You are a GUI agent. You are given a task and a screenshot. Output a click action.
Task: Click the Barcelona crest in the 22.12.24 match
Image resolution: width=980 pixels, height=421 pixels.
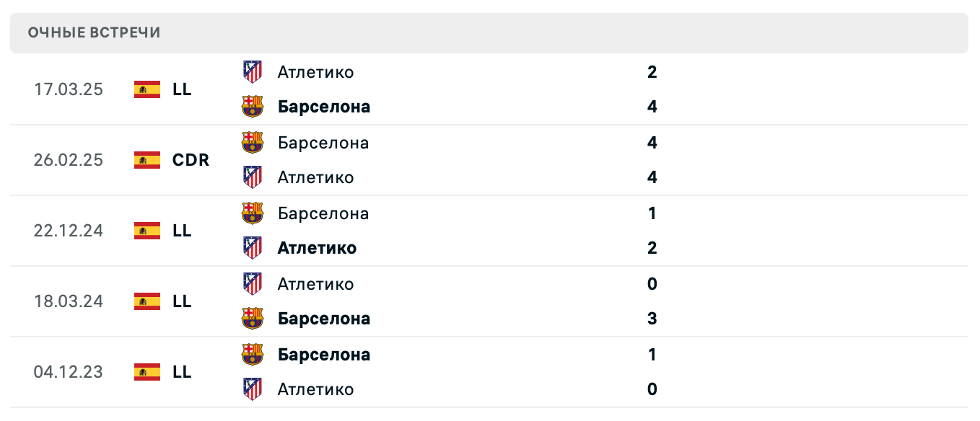point(253,213)
